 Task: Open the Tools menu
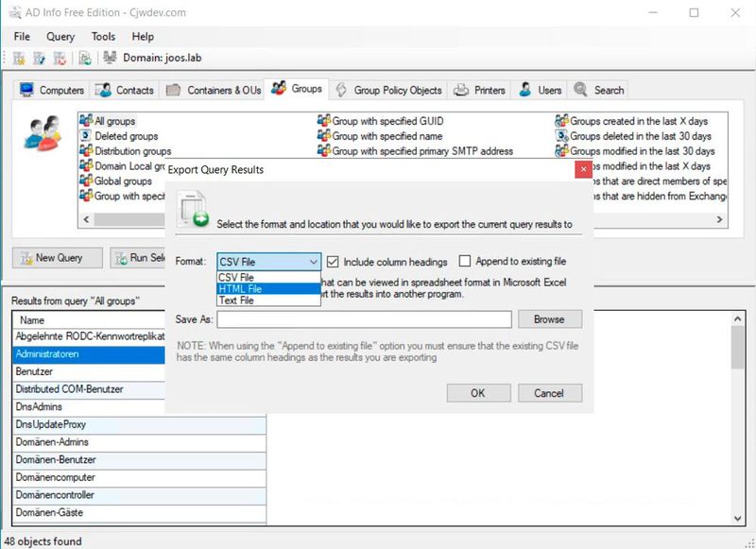click(x=102, y=36)
